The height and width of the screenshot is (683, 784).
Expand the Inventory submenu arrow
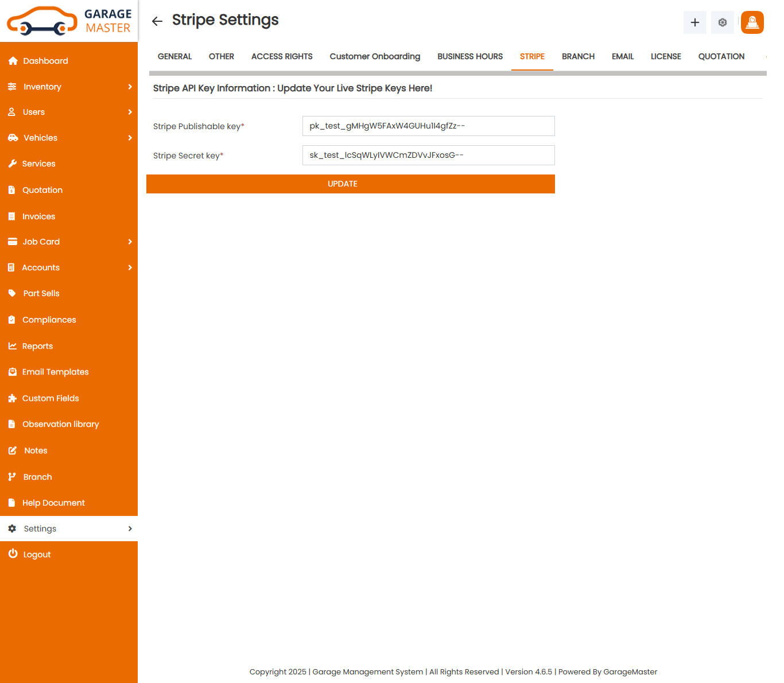130,87
